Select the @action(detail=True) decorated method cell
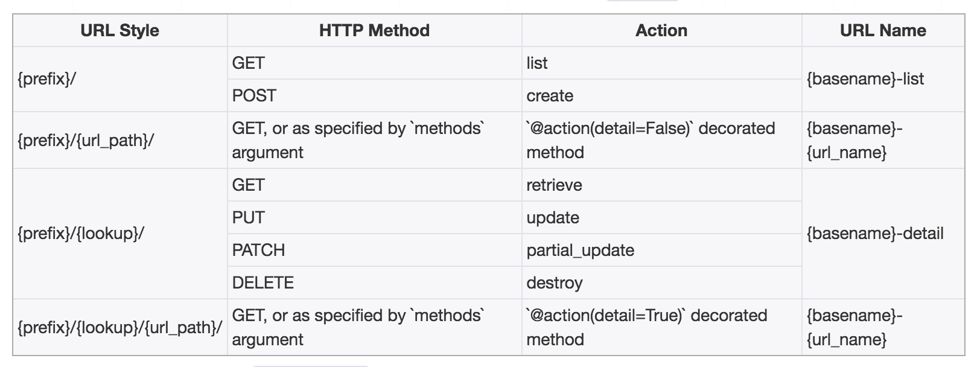Image resolution: width=980 pixels, height=367 pixels. 647,327
